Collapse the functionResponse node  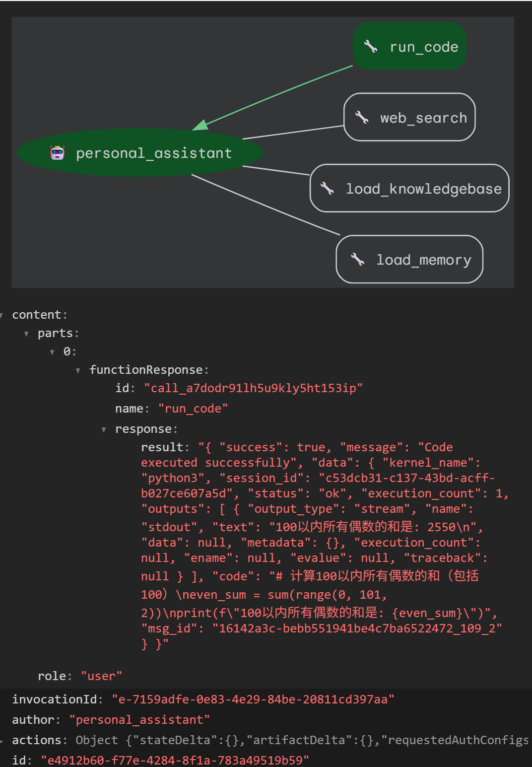(78, 370)
